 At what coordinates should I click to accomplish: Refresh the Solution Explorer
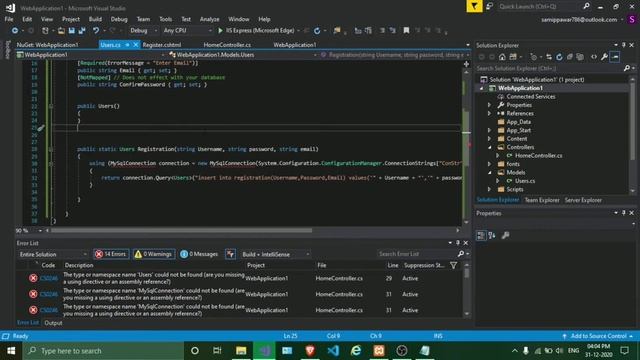point(559,57)
